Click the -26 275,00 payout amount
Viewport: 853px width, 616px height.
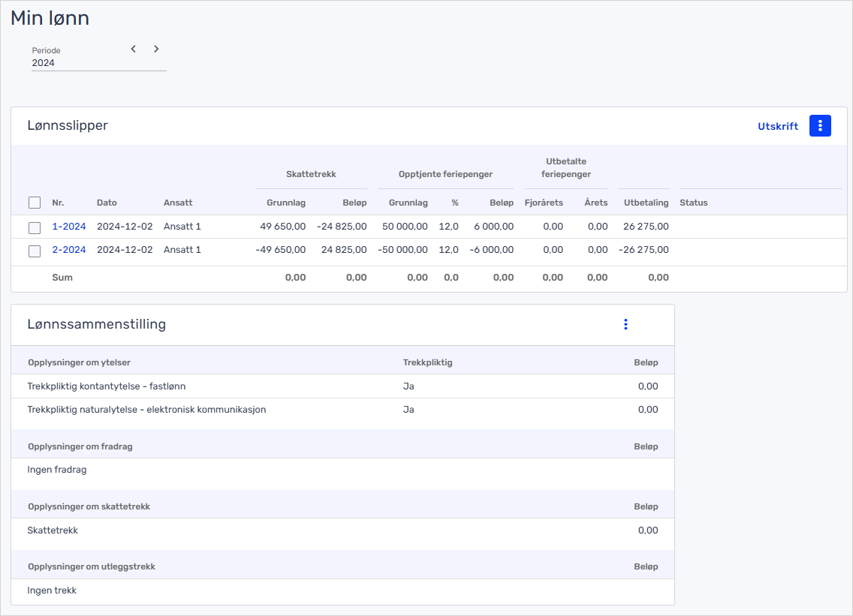pyautogui.click(x=644, y=250)
